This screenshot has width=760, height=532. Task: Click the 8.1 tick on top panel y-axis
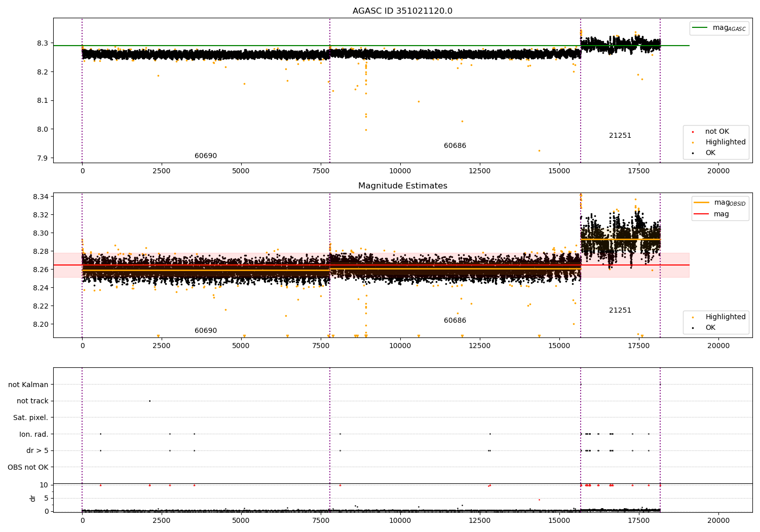point(43,100)
